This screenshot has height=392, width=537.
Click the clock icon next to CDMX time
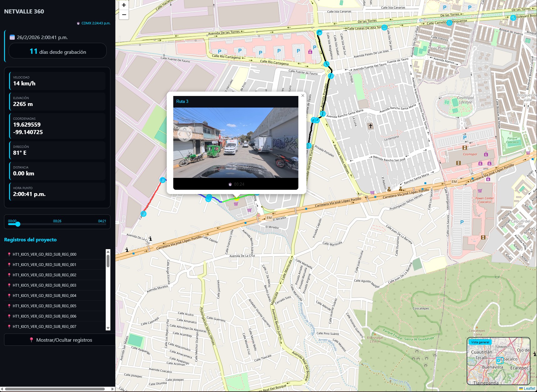78,23
